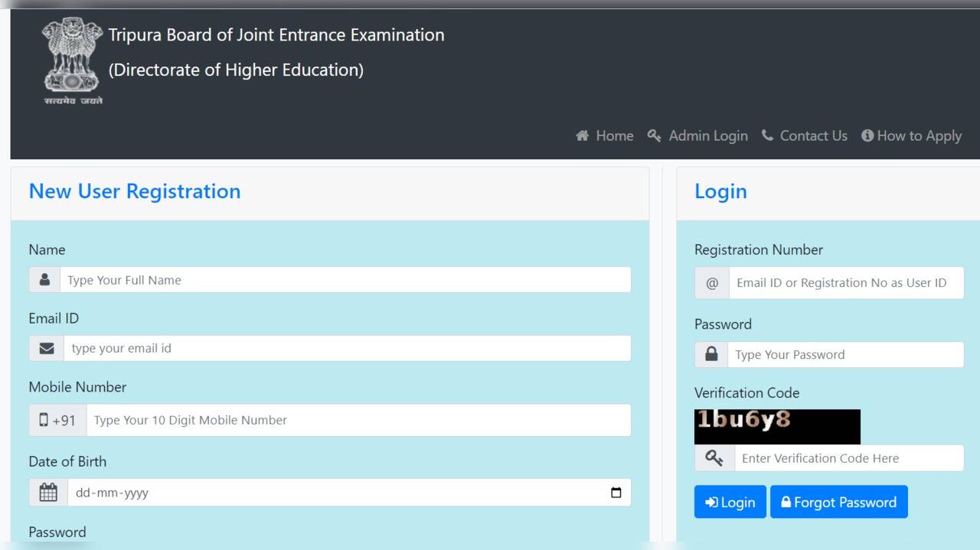Screen dimensions: 980x550
Task: Click the national emblem logo in header
Action: point(73,61)
